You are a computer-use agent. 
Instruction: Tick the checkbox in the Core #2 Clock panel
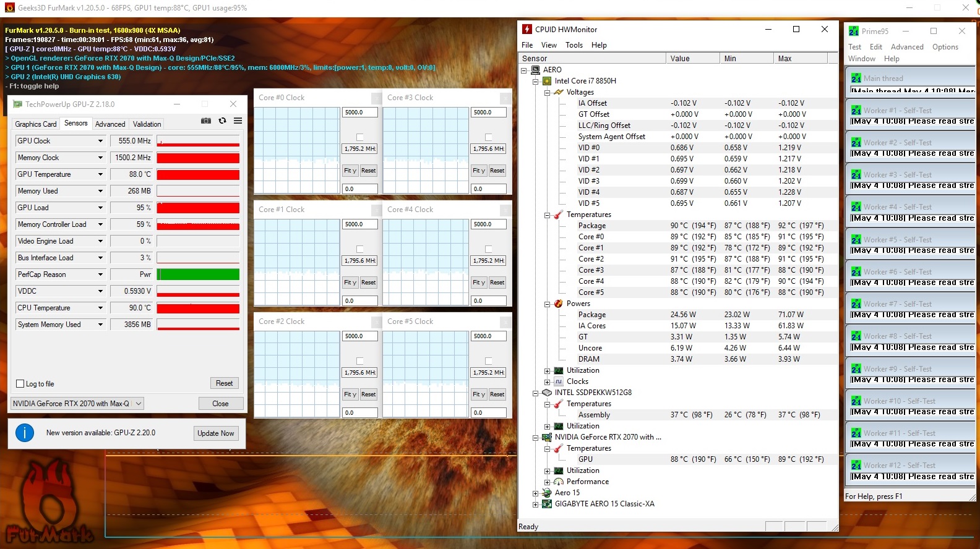(x=360, y=361)
